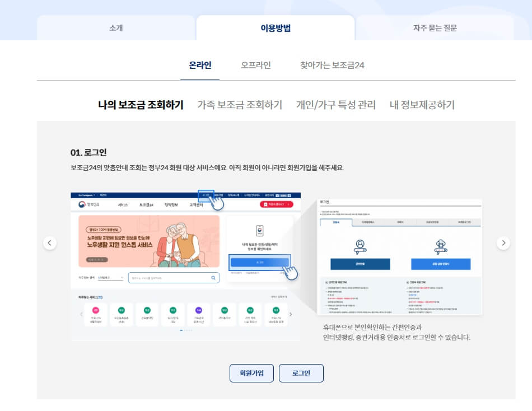Expand the next guide slide with the right arrow
The width and height of the screenshot is (532, 411).
(503, 242)
